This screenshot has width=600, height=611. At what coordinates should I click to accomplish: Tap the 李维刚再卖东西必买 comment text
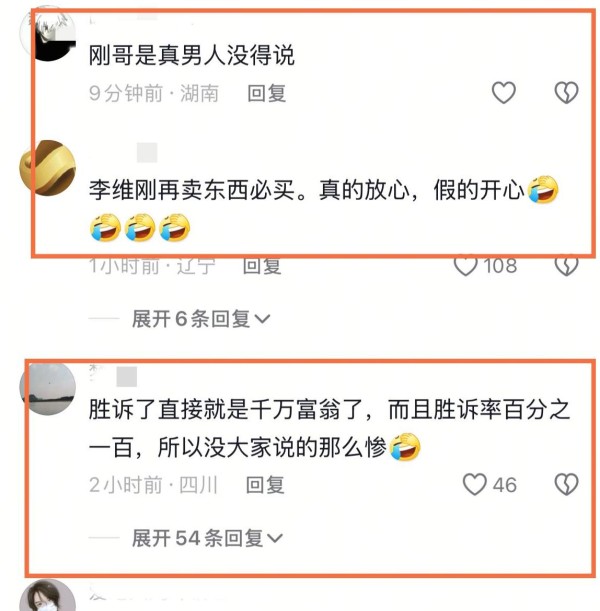tap(324, 208)
